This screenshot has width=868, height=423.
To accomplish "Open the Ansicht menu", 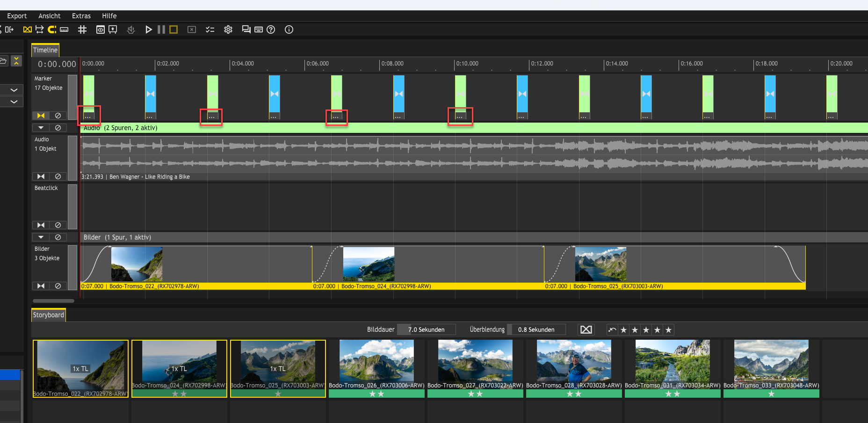I will point(50,16).
